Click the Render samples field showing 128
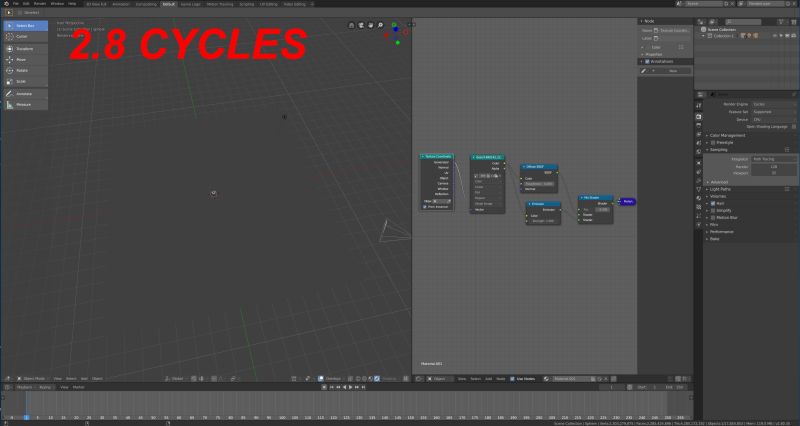The image size is (800, 426). click(x=774, y=167)
